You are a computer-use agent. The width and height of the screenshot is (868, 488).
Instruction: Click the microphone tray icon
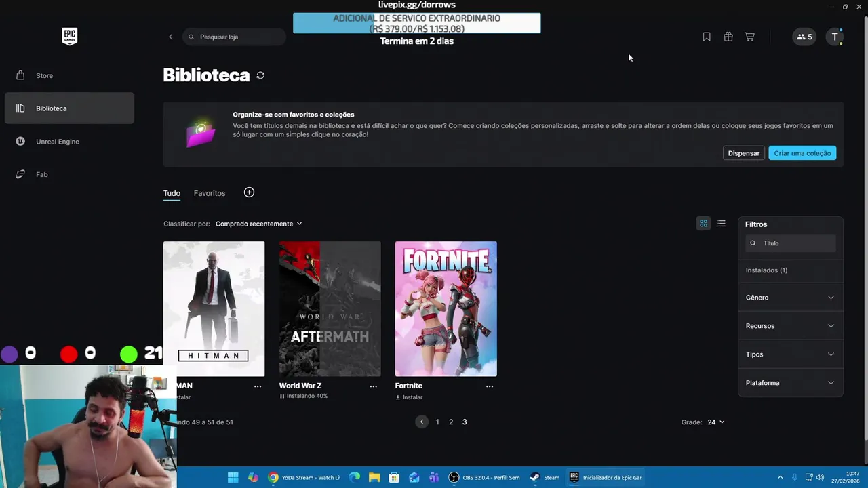[x=795, y=477]
